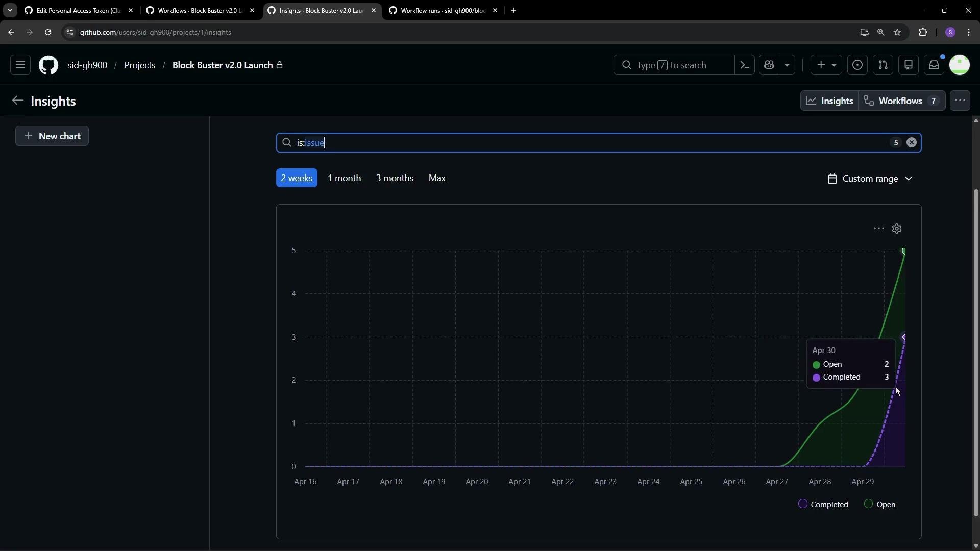
Task: Reload the current page
Action: (47, 32)
